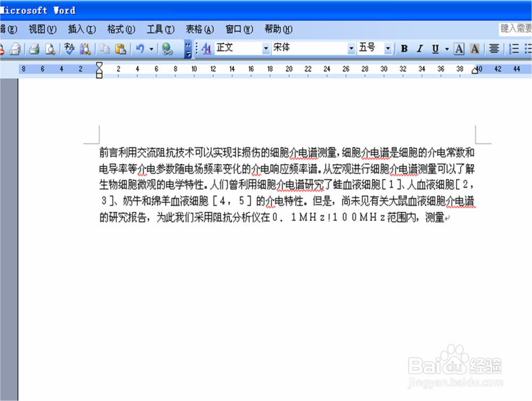The image size is (532, 401).
Task: Open the print preview
Action: (x=49, y=48)
